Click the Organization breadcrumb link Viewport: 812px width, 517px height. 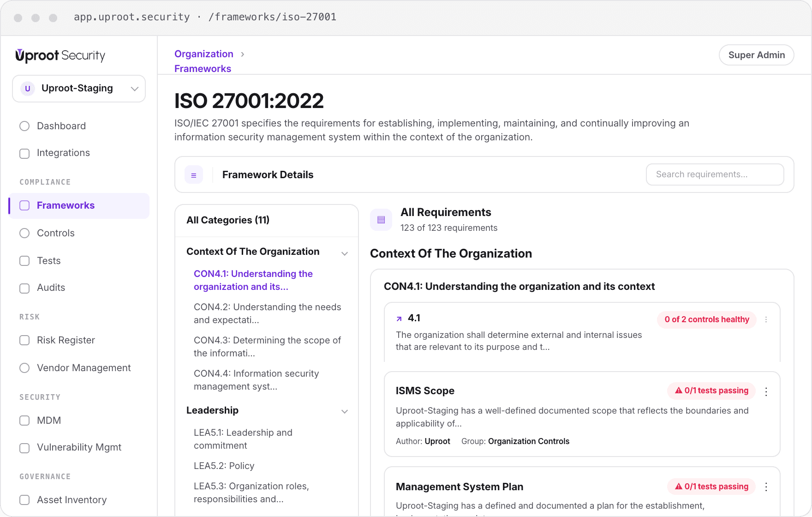coord(204,54)
